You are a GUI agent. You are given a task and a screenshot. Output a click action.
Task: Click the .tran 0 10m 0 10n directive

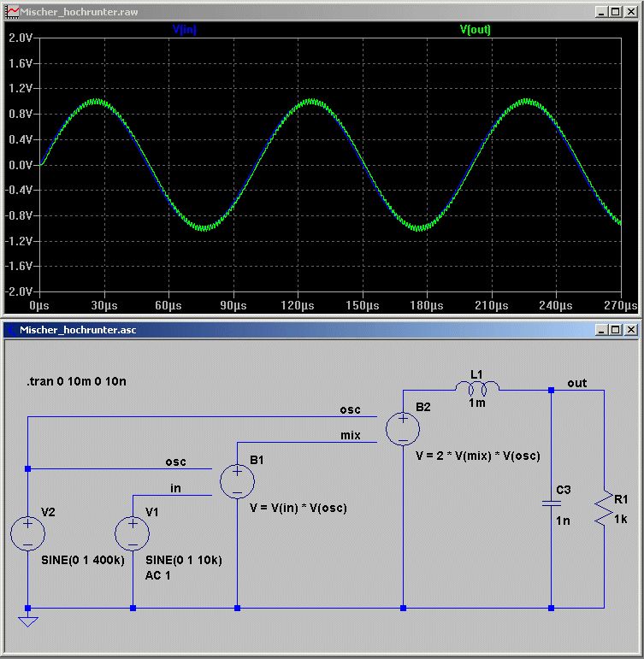click(x=76, y=381)
